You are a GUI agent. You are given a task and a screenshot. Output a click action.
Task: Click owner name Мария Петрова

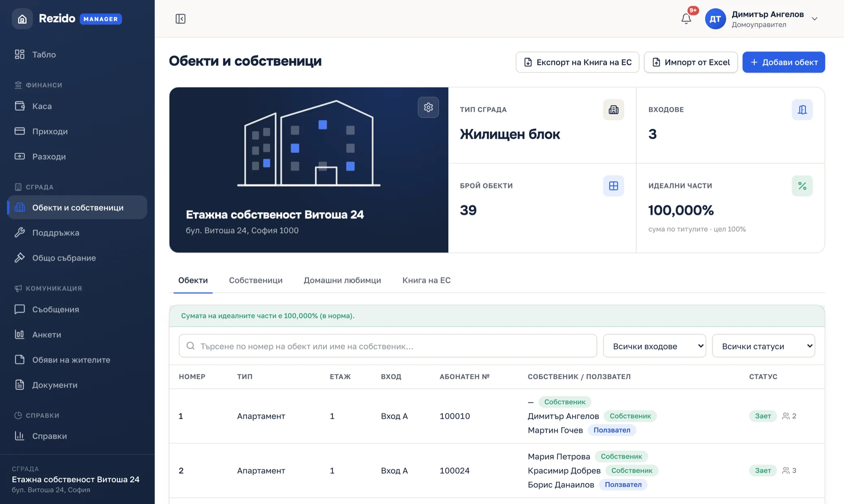pyautogui.click(x=559, y=457)
